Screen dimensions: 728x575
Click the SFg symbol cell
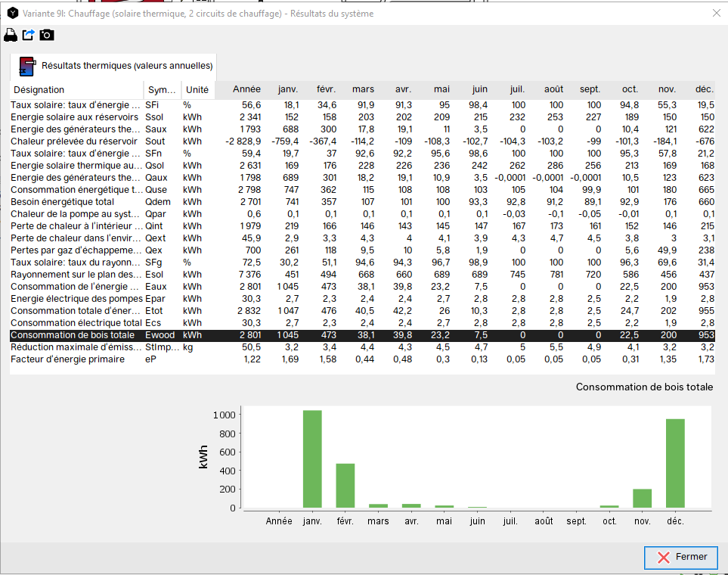tap(153, 263)
